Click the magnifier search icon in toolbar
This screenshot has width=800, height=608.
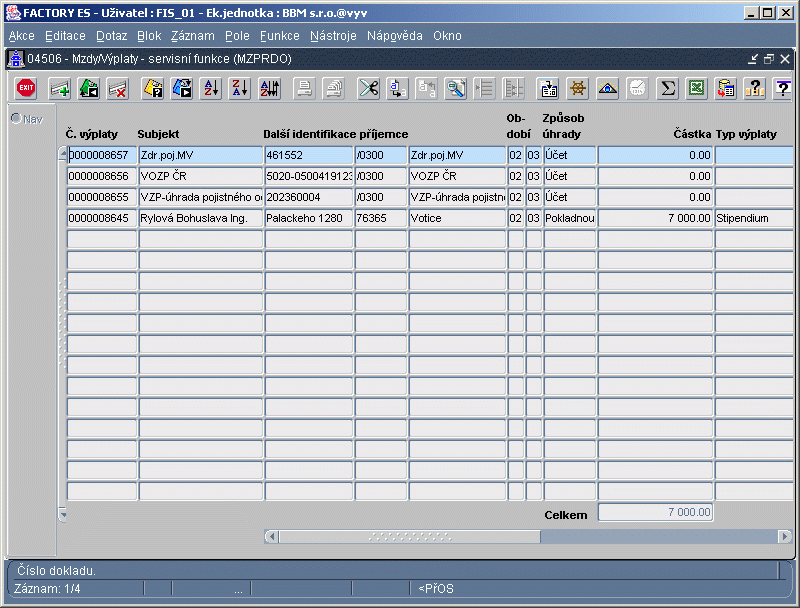[456, 88]
